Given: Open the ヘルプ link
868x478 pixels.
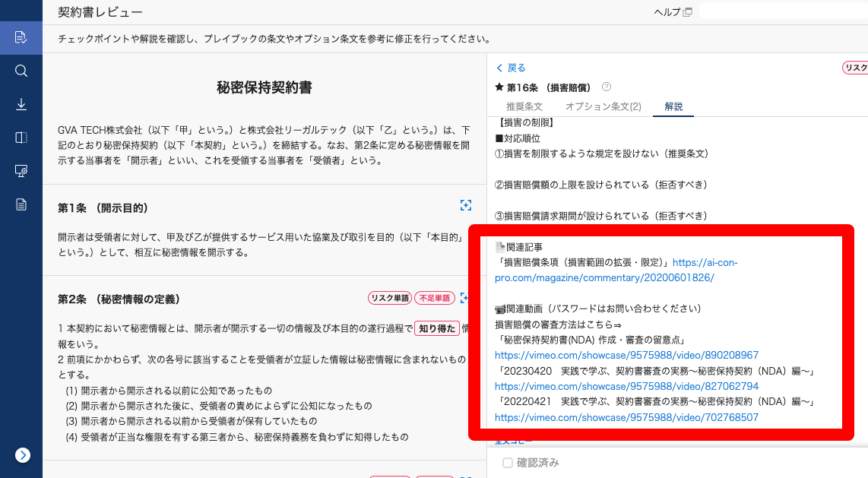Looking at the screenshot, I should coord(667,12).
